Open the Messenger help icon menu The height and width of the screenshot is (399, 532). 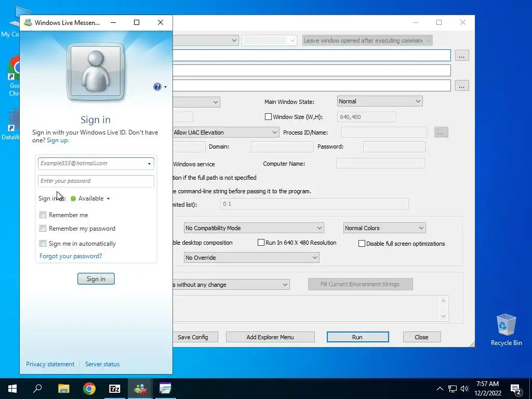point(159,87)
